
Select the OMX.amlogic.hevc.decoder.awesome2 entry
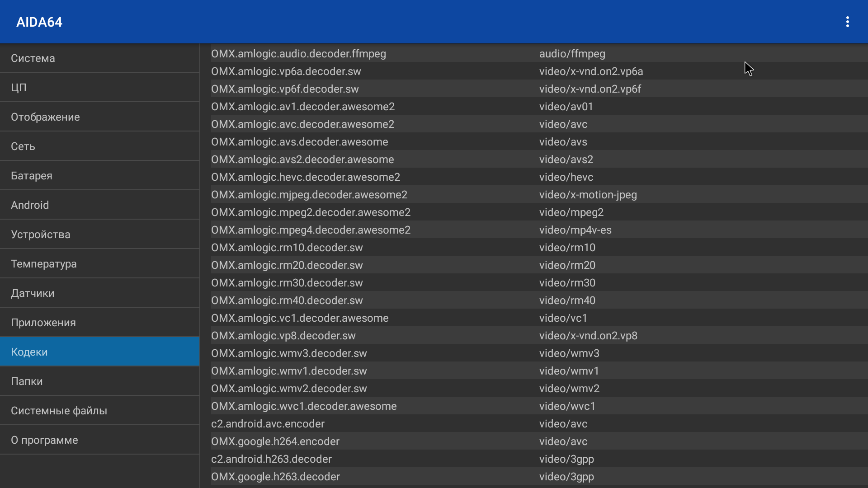click(539, 177)
